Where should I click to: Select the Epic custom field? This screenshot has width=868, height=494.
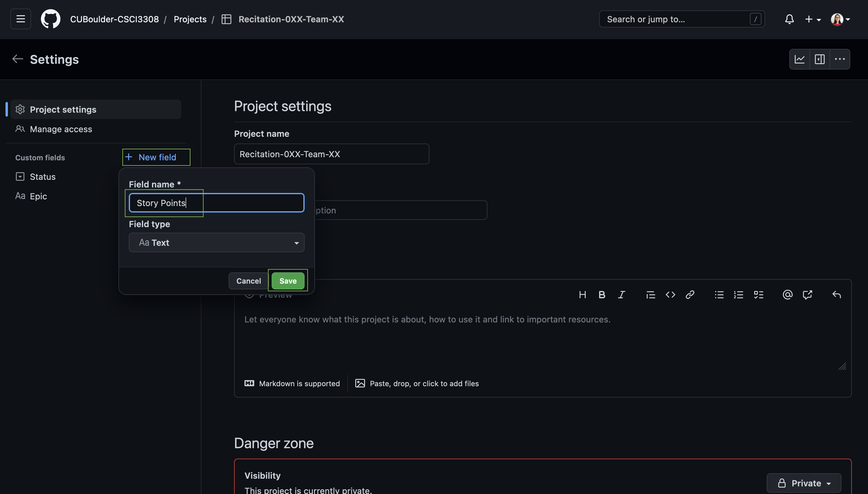(x=31, y=196)
